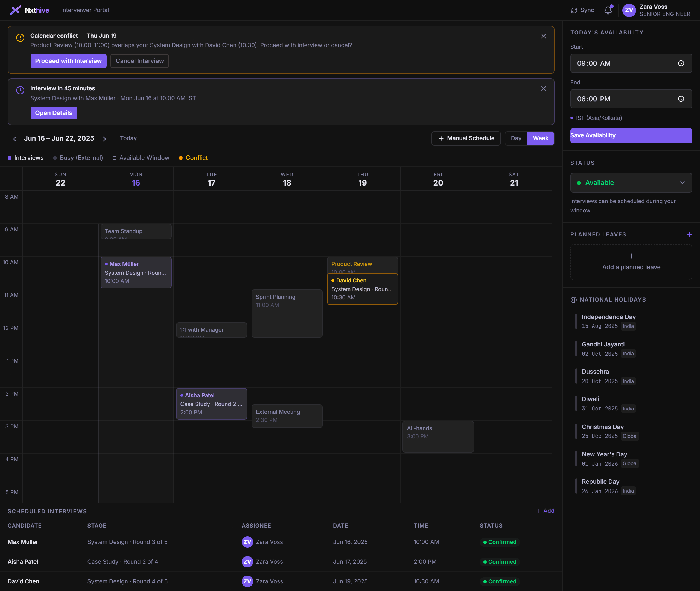The width and height of the screenshot is (700, 591).
Task: Click Cancel Interview button
Action: click(140, 61)
